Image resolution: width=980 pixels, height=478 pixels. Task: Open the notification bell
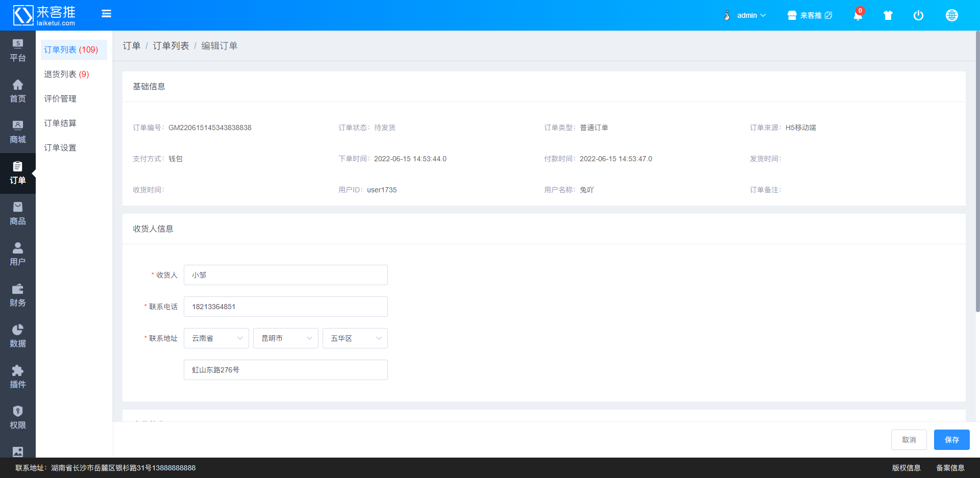(x=858, y=15)
